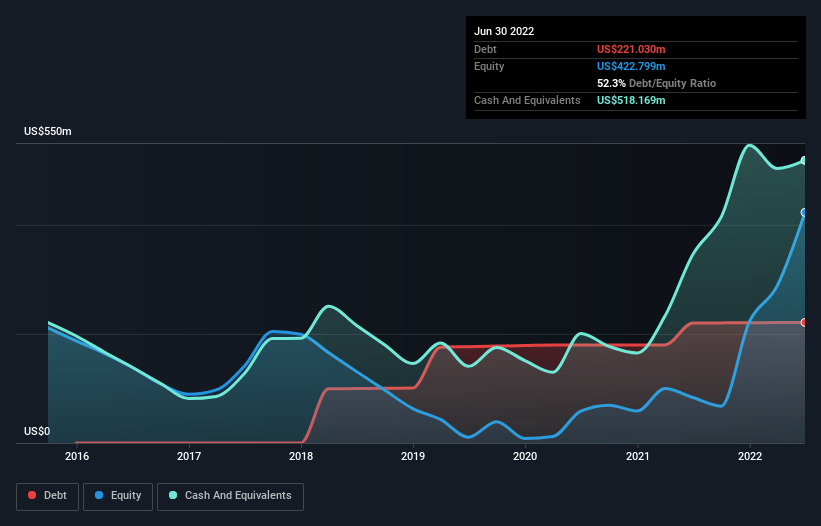Click the US$221.030m debt value
The image size is (821, 526).
[x=631, y=49]
